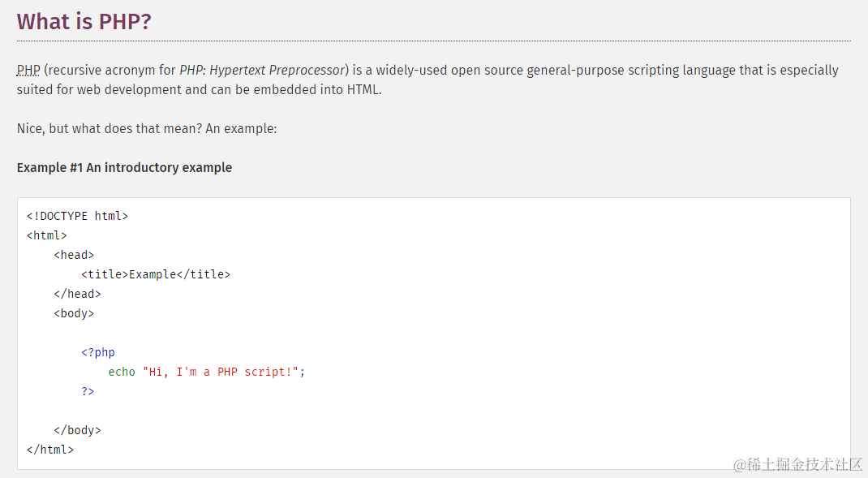Click the "What is PHP?" heading
The width and height of the screenshot is (868, 478).
coord(84,22)
